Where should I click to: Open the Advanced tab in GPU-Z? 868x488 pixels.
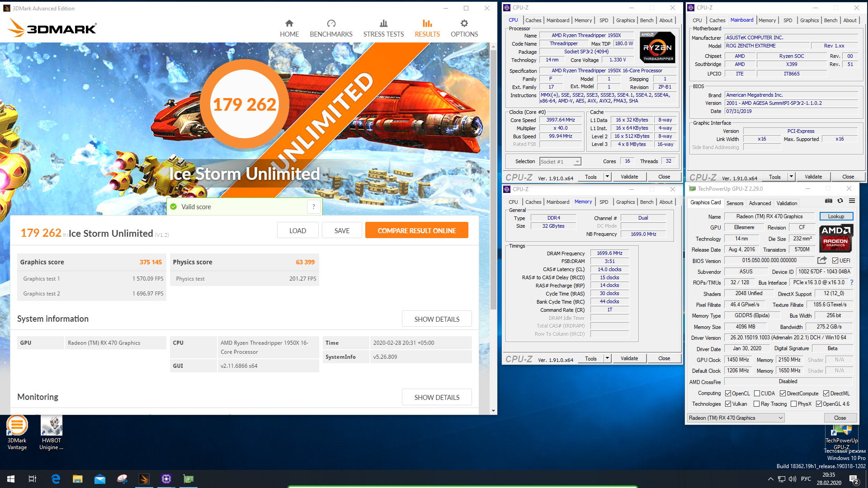(x=760, y=203)
